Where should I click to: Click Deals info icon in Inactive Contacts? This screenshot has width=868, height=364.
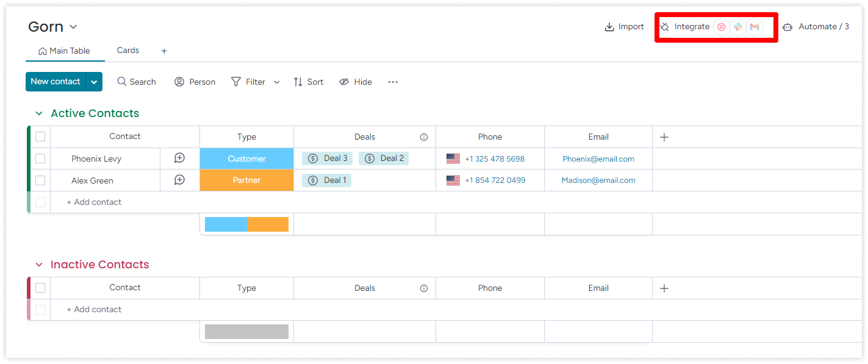point(424,288)
